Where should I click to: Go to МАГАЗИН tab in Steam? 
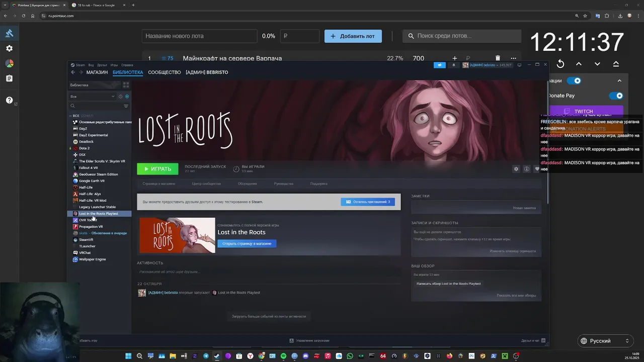(x=97, y=72)
